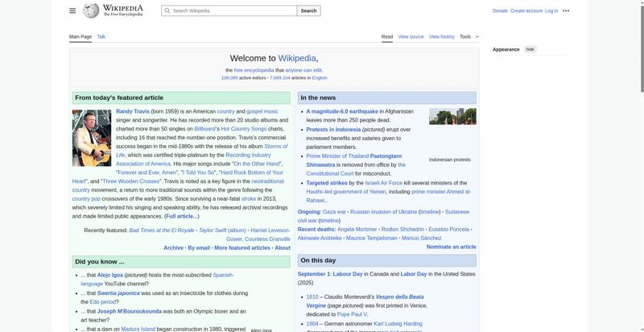Screen dimensions: 644x332
Task: Open the Read tab
Action: 387,36
